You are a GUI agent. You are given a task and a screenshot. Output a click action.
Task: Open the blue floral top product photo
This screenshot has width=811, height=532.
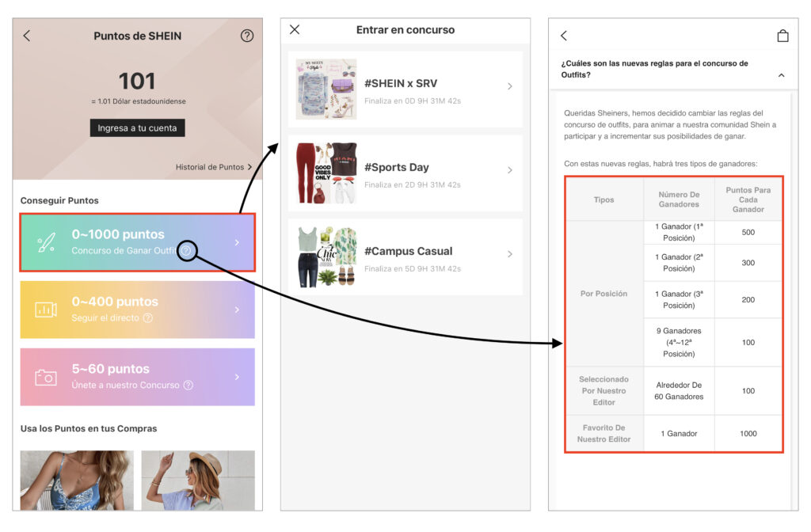pyautogui.click(x=77, y=481)
